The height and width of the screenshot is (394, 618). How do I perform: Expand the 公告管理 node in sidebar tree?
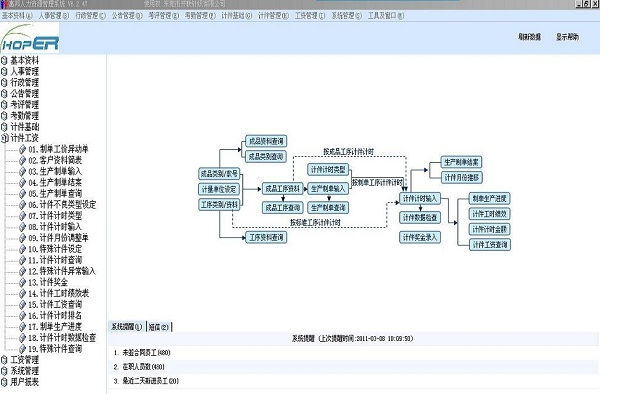click(4, 93)
